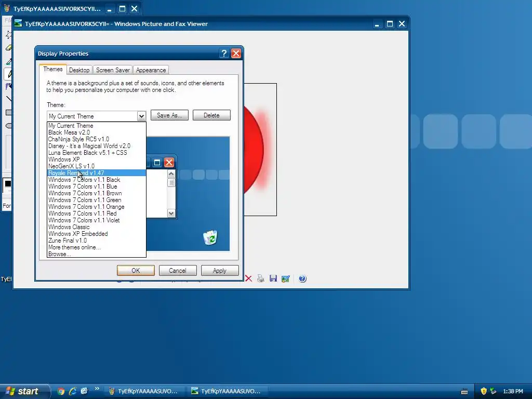Launch Google Chrome from Quick Launch
Screen dimensions: 532x399
click(61, 391)
